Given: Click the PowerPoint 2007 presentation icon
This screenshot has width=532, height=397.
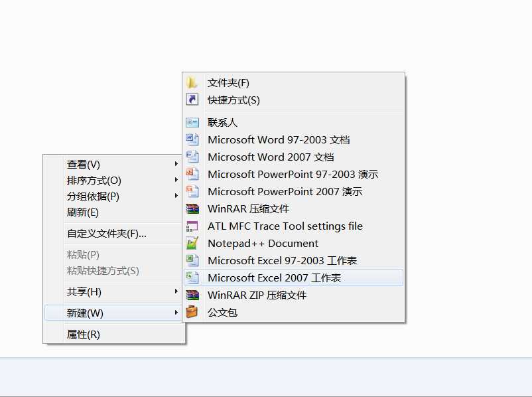Looking at the screenshot, I should [192, 191].
